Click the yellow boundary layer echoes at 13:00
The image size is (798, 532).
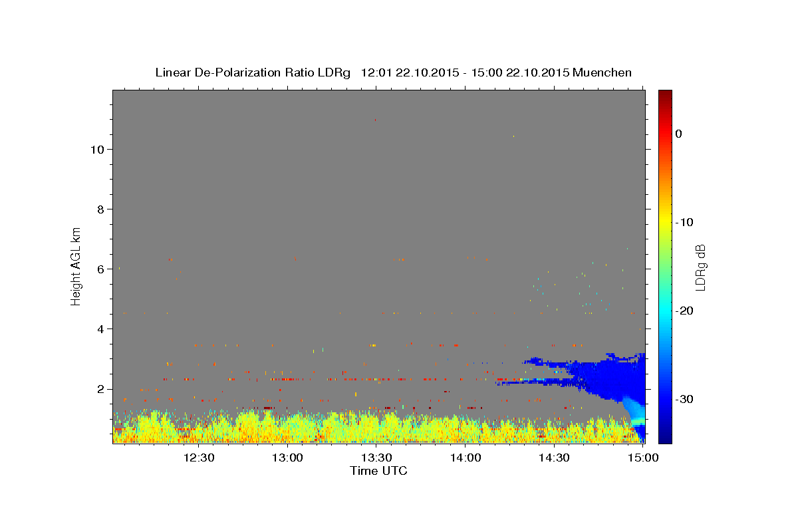pyautogui.click(x=287, y=428)
